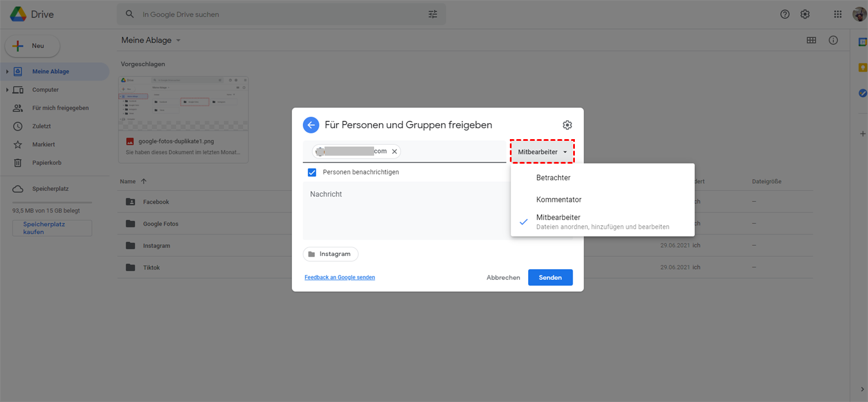The image size is (868, 402).
Task: Select Betrachter role option
Action: click(553, 178)
